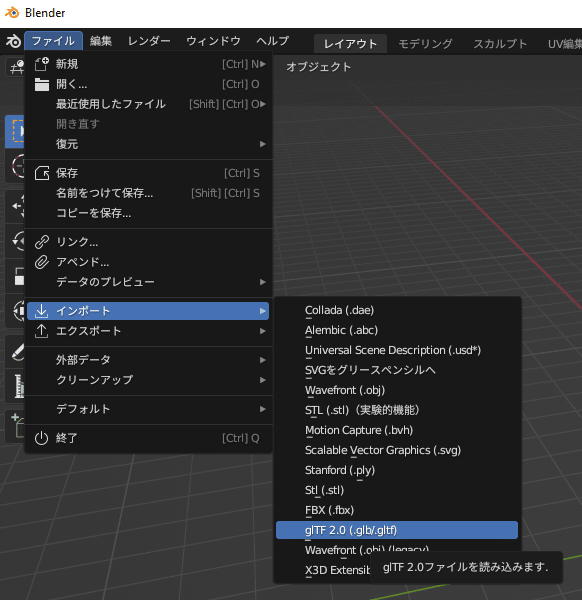Import glTF 2.0 (.glb/.gltf) file
This screenshot has width=582, height=600.
[x=397, y=530]
